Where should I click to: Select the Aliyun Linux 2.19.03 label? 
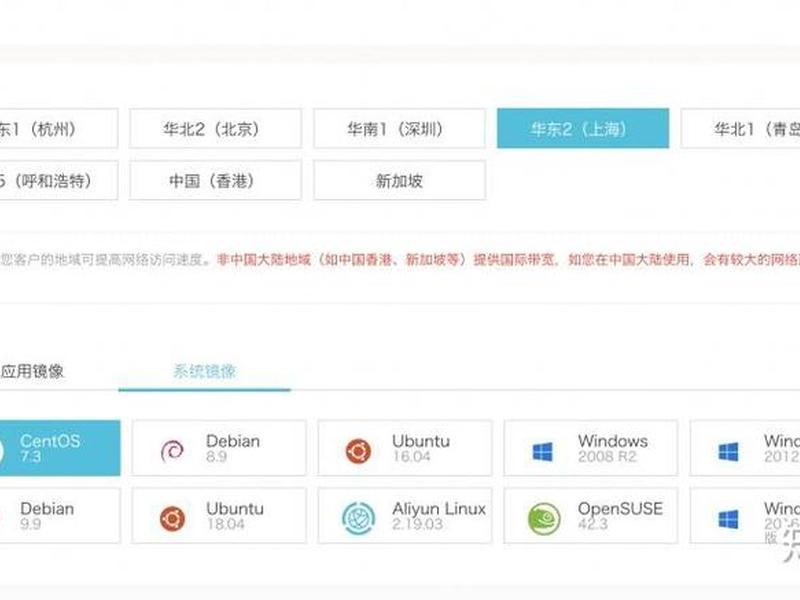[x=439, y=515]
